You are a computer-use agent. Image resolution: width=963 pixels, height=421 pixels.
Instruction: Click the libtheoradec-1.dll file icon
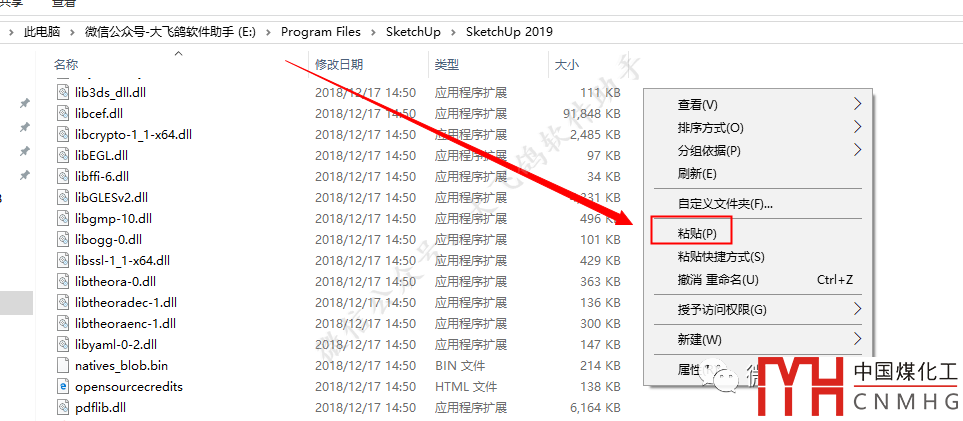63,303
